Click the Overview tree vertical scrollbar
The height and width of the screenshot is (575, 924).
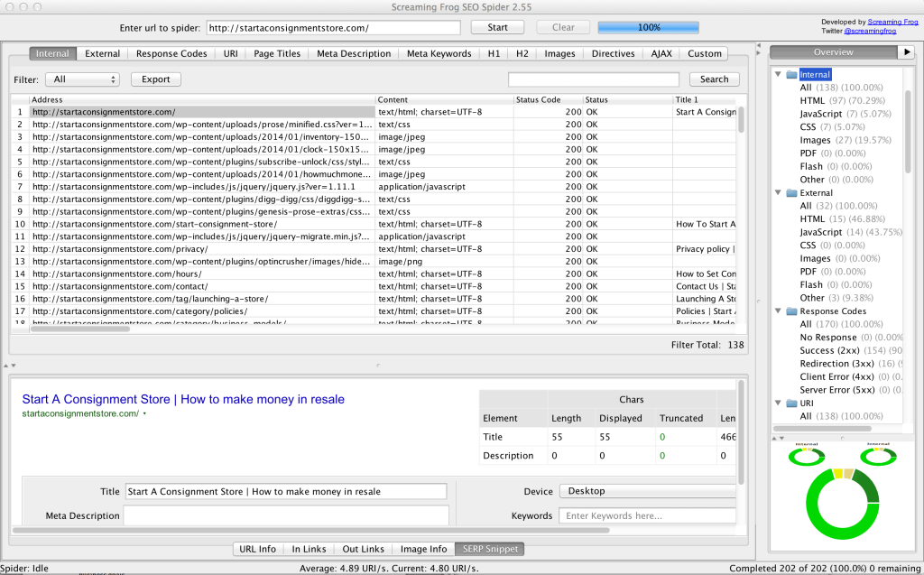[x=908, y=132]
